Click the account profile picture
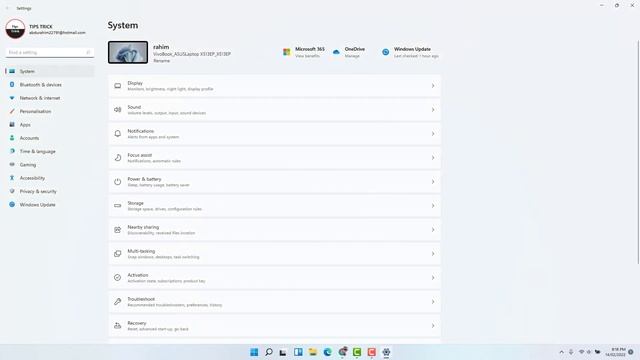The width and height of the screenshot is (640, 360). pos(16,29)
